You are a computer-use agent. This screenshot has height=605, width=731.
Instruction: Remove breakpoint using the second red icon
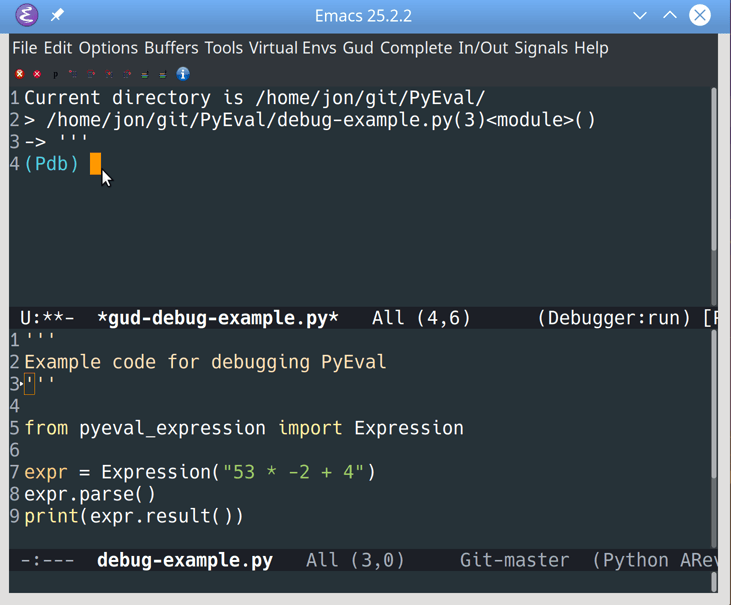click(37, 74)
